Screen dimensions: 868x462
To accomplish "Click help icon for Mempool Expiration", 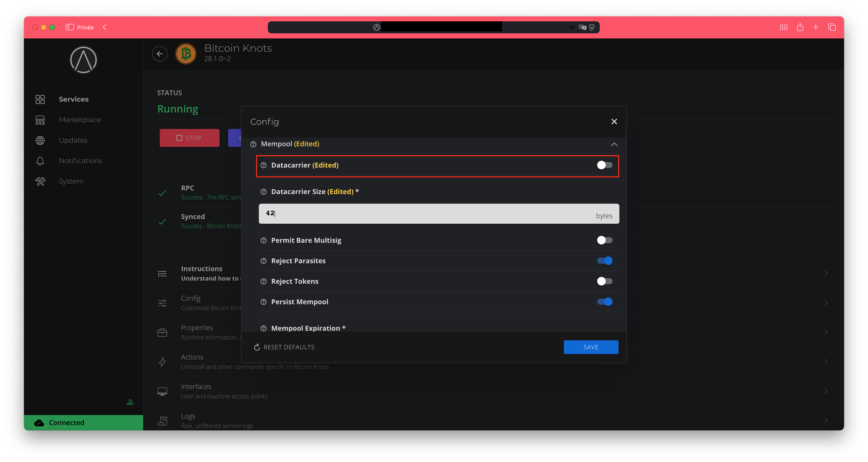I will 264,328.
